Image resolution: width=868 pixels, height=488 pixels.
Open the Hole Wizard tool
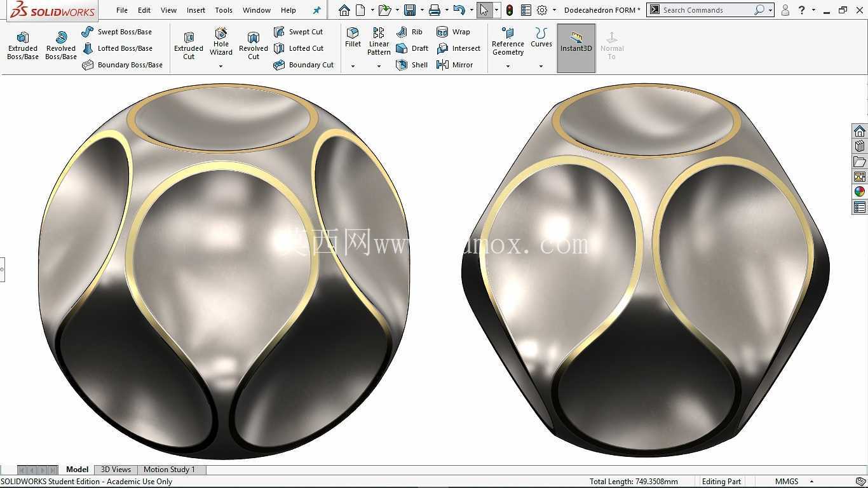221,42
